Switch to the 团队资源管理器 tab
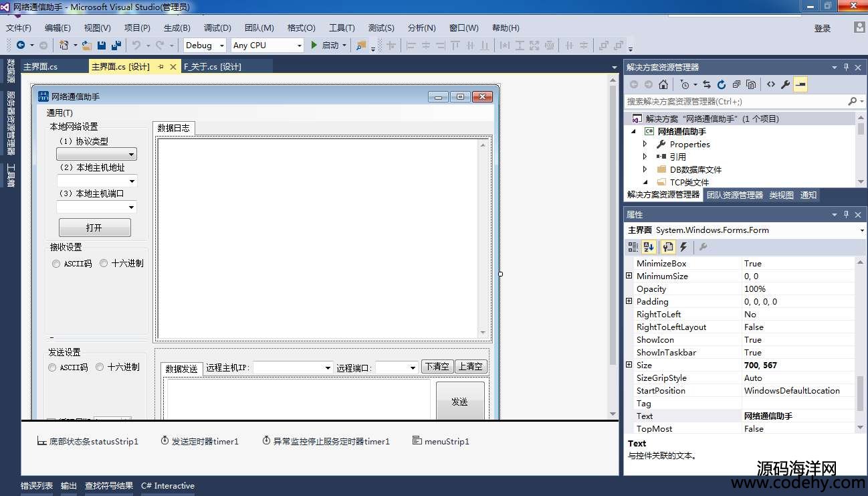 tap(735, 195)
